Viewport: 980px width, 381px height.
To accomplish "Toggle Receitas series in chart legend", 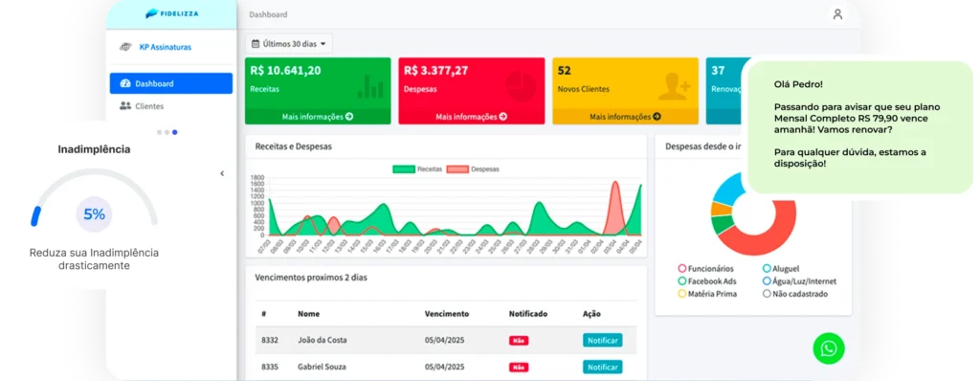I will (417, 168).
